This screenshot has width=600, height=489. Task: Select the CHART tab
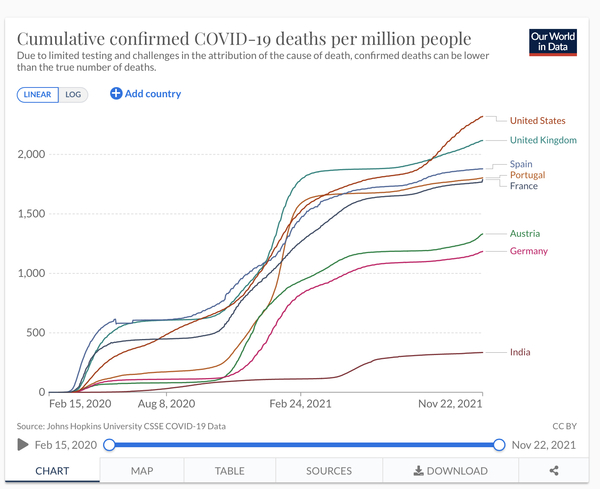(x=52, y=470)
